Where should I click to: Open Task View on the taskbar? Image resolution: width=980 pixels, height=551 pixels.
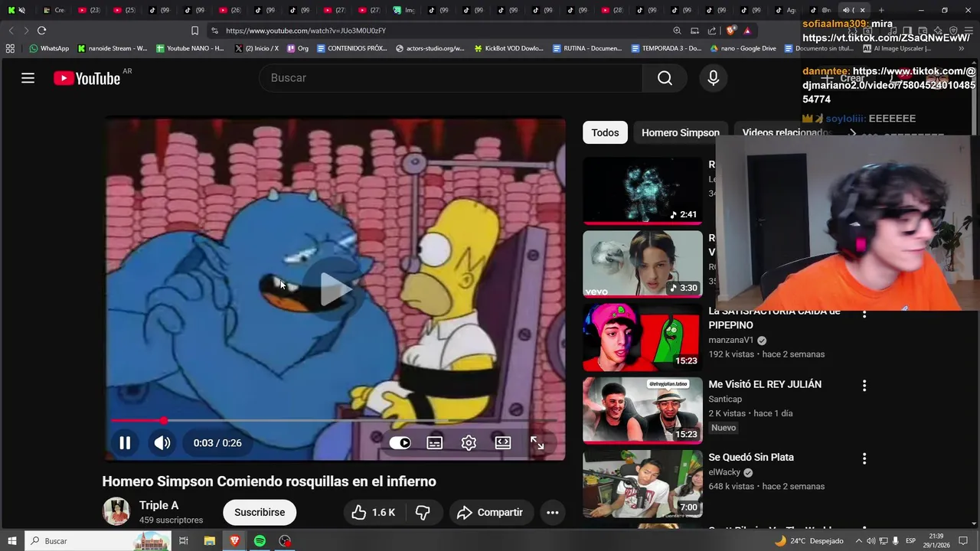click(184, 541)
